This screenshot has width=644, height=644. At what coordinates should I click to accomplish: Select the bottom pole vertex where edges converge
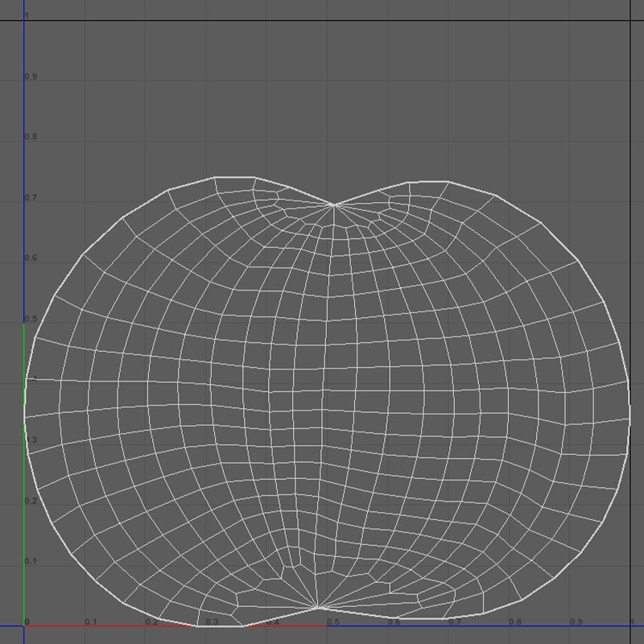click(x=317, y=607)
